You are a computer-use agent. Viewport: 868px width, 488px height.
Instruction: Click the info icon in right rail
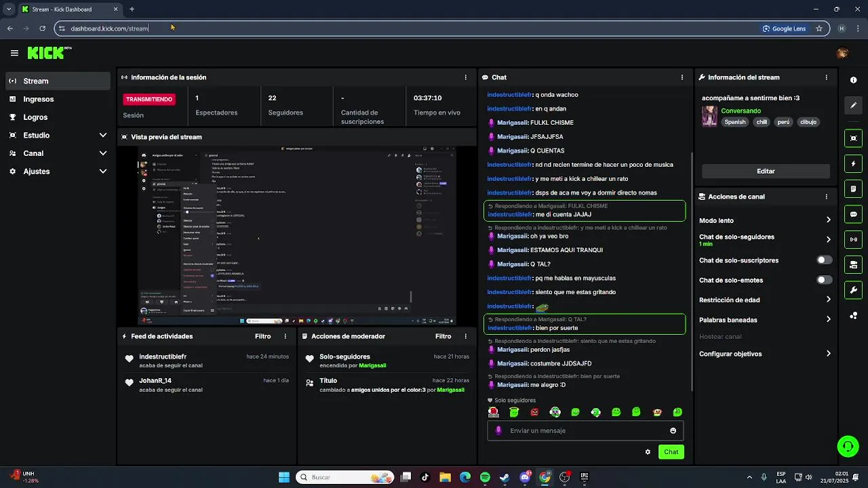[853, 80]
